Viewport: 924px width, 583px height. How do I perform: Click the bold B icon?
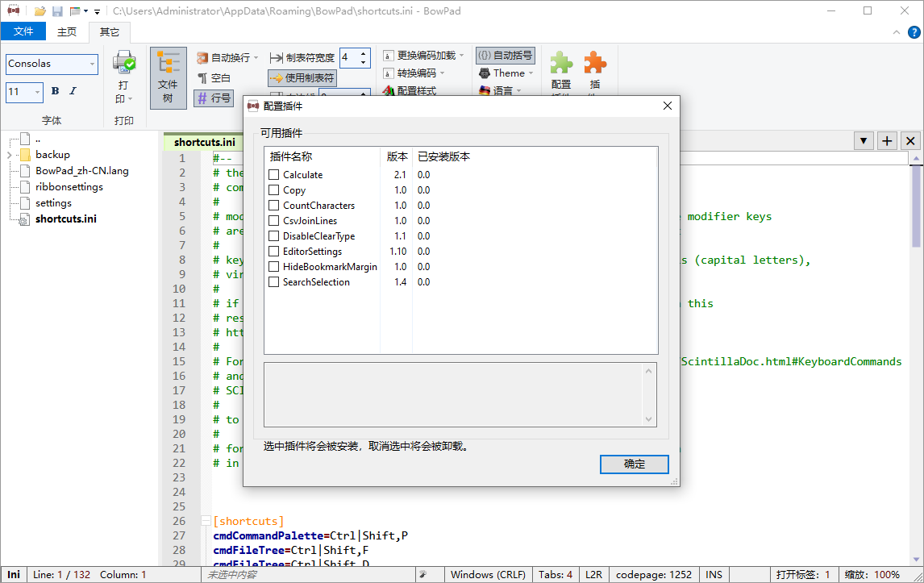tap(56, 91)
